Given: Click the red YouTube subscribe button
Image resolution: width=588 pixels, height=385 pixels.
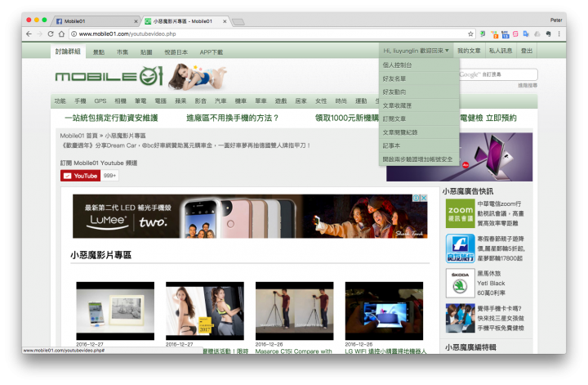Looking at the screenshot, I should coord(80,176).
